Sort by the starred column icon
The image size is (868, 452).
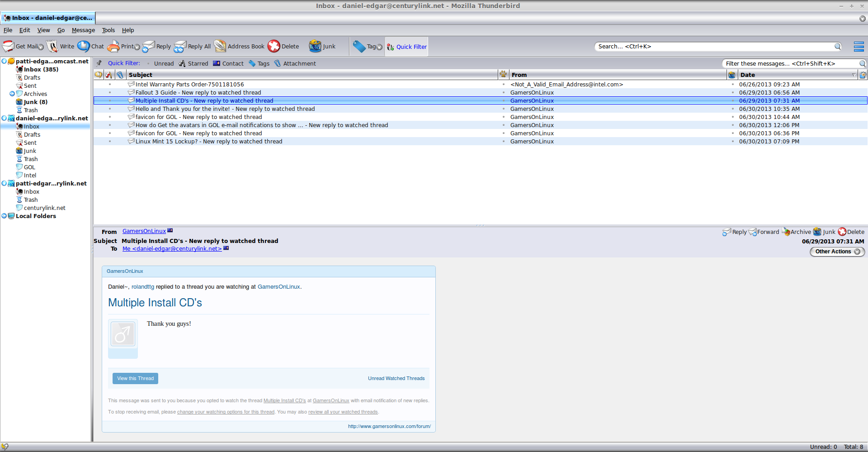click(109, 75)
